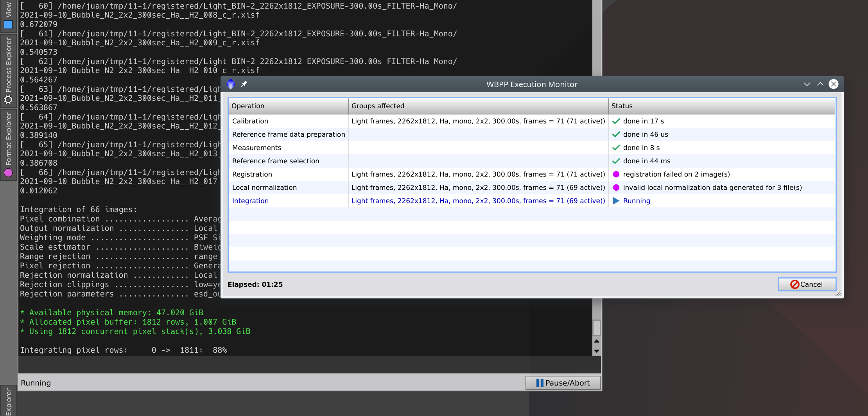This screenshot has height=416, width=868.
Task: Sort by the Status column header
Action: 722,106
